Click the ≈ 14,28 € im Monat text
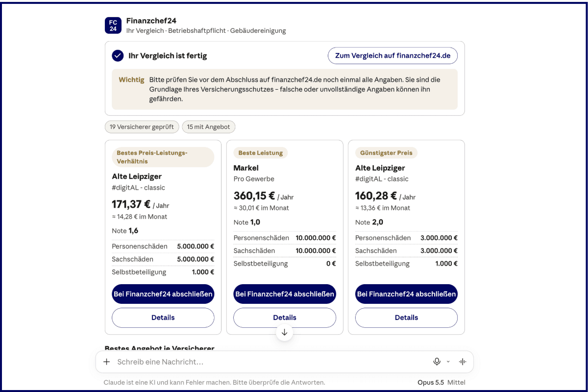 click(140, 217)
